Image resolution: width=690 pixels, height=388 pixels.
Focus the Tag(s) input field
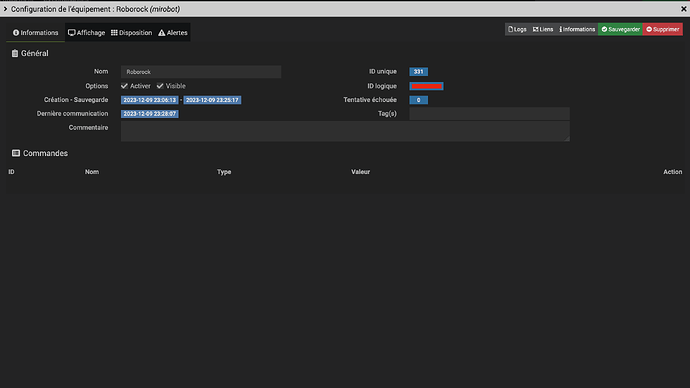(x=489, y=113)
